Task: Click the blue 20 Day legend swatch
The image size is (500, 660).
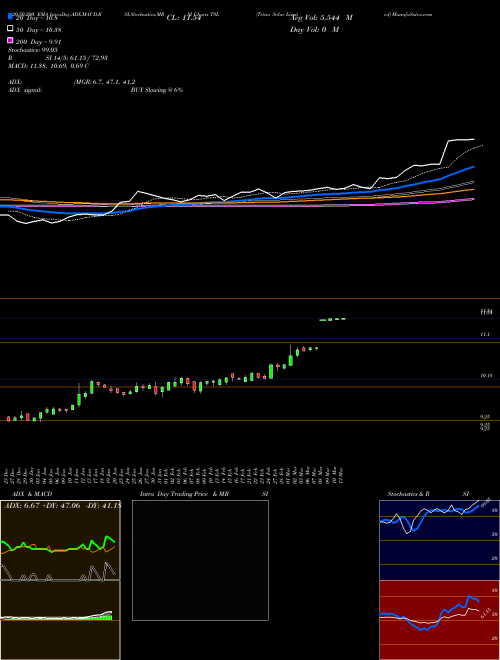Action: click(x=10, y=17)
